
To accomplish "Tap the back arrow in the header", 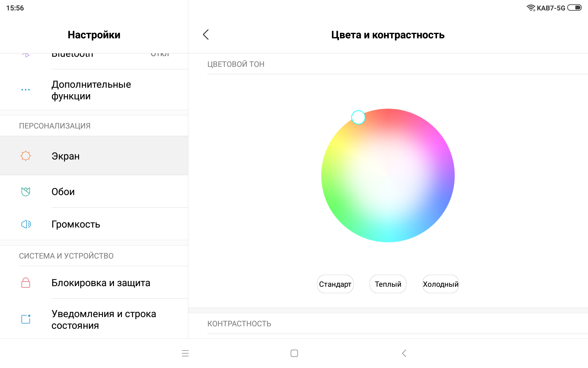I will point(206,35).
